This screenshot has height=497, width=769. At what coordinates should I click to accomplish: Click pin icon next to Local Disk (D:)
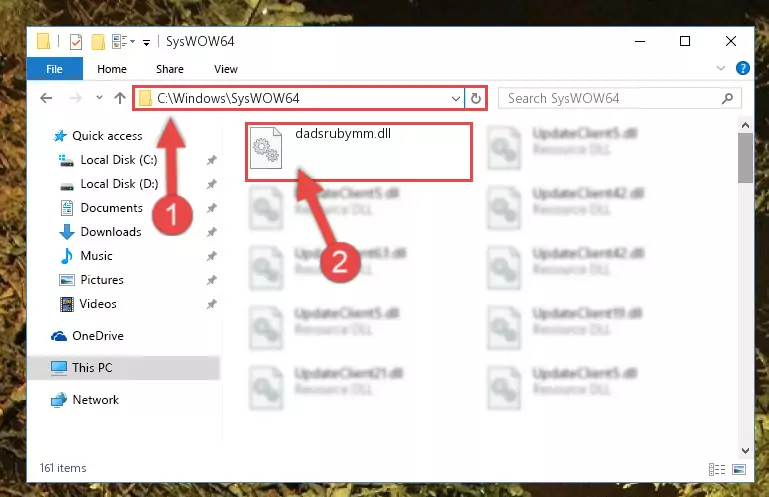[211, 184]
